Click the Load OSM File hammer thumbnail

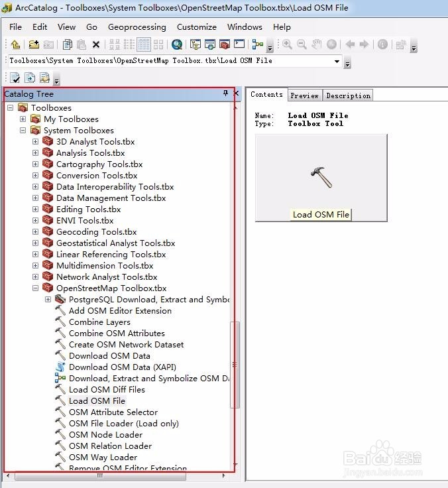[321, 178]
